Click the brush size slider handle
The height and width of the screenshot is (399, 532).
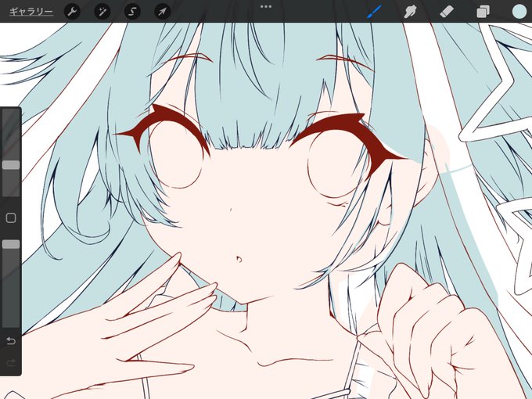point(11,165)
